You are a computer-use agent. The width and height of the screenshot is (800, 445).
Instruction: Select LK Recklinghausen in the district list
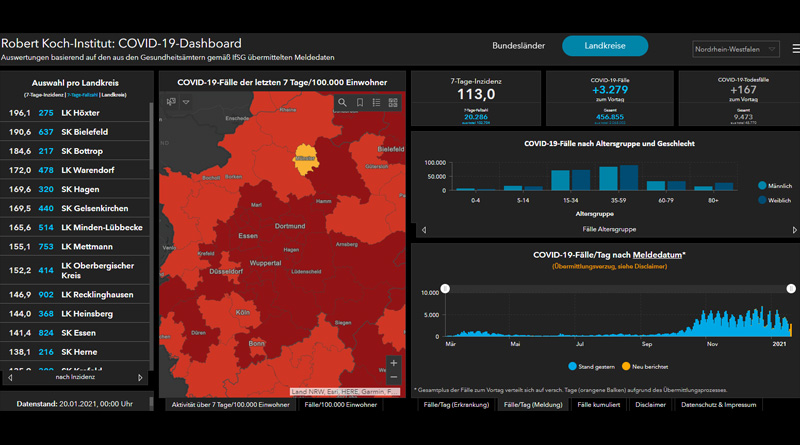pos(75,294)
